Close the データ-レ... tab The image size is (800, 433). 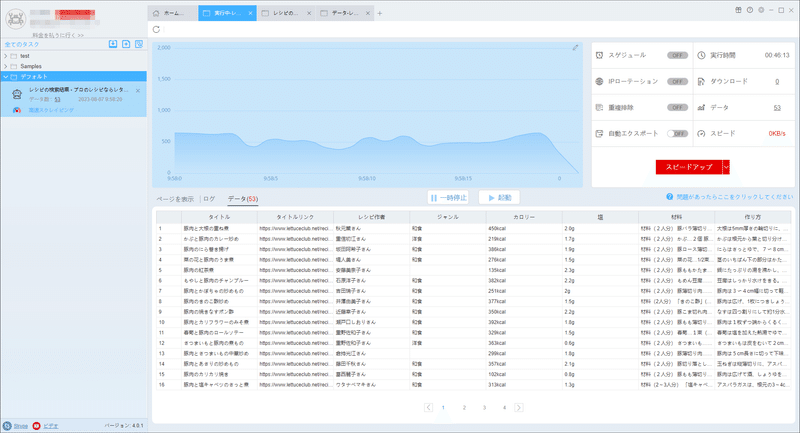[x=367, y=13]
